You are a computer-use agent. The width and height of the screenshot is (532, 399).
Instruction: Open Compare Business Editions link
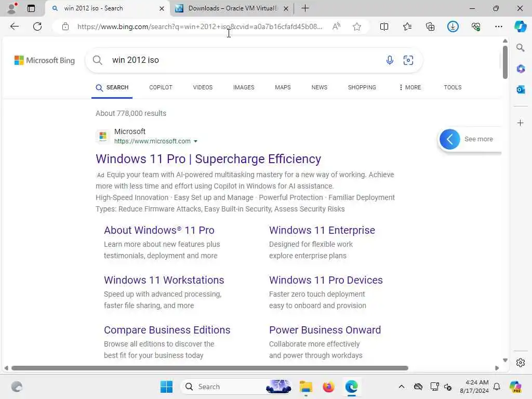coord(167,330)
